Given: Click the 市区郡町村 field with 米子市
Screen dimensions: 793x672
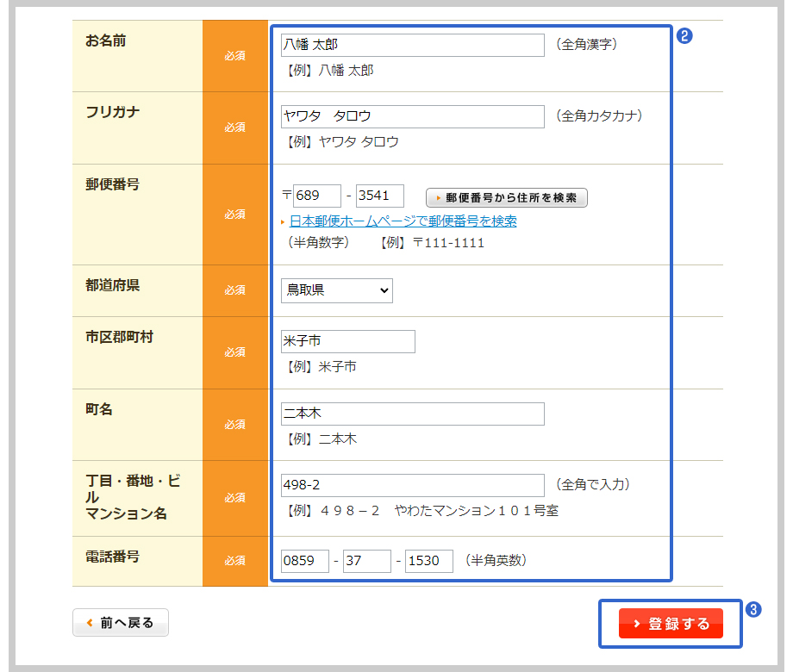Looking at the screenshot, I should coord(347,341).
